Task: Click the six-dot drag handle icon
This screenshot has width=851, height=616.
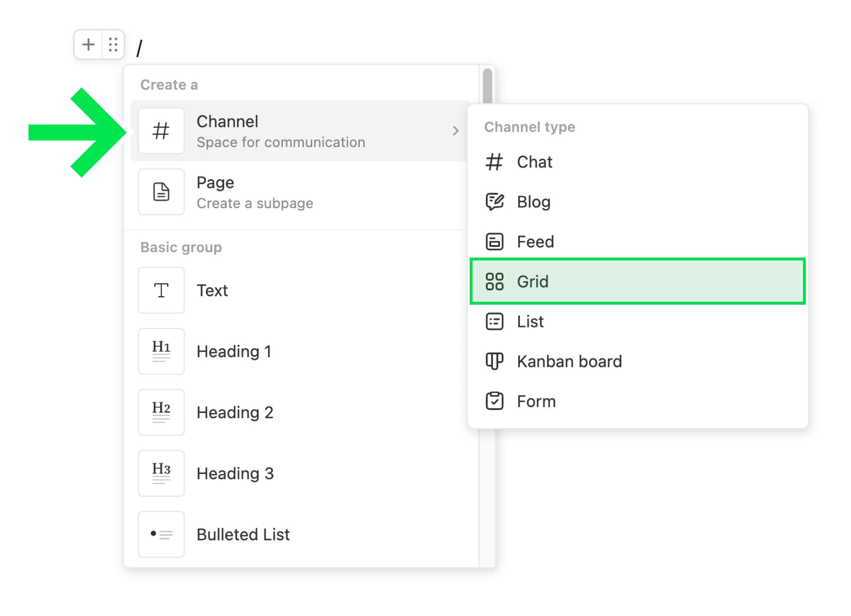Action: click(x=113, y=45)
